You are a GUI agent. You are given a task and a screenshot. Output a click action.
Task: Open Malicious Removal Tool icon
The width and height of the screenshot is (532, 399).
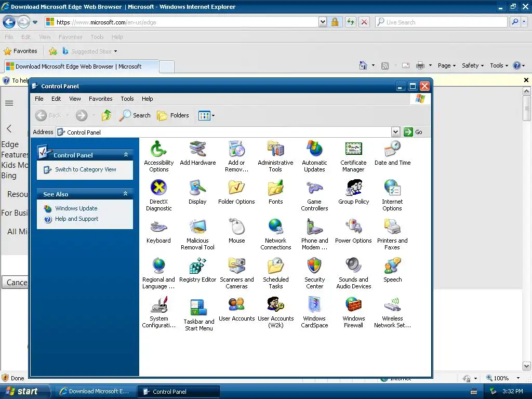(x=197, y=227)
